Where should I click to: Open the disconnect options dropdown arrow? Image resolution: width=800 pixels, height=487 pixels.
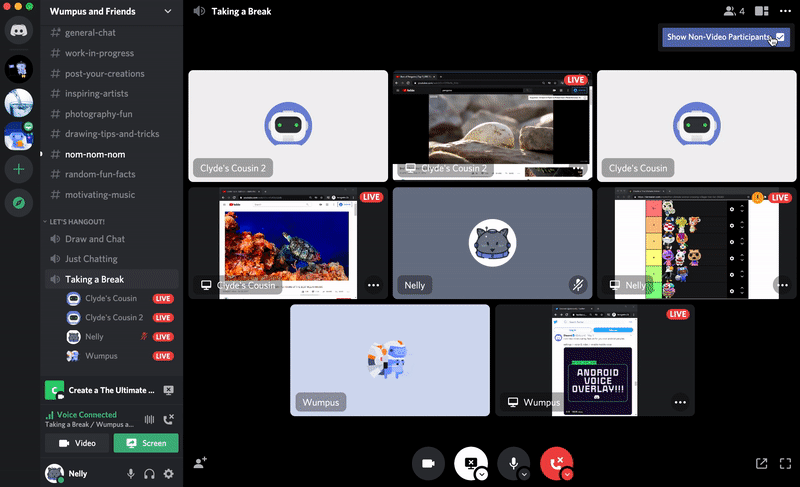point(566,474)
